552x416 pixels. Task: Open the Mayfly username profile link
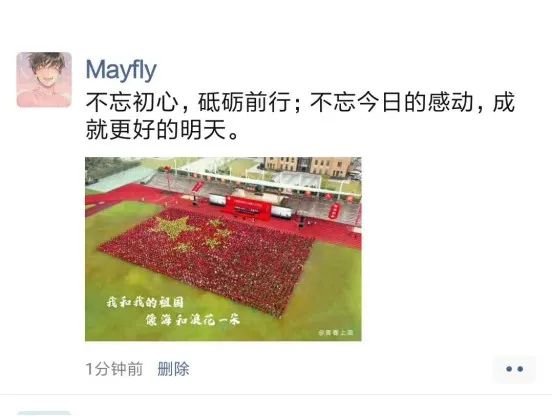pyautogui.click(x=121, y=70)
